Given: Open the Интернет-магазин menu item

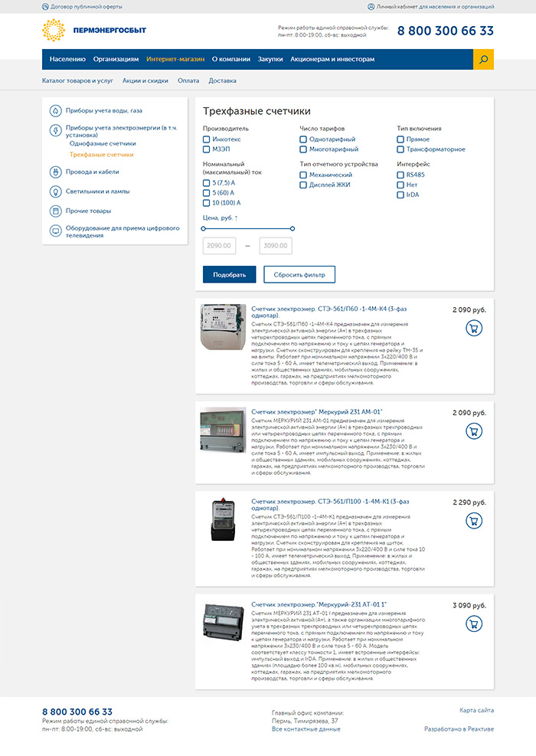Looking at the screenshot, I should pos(175,59).
